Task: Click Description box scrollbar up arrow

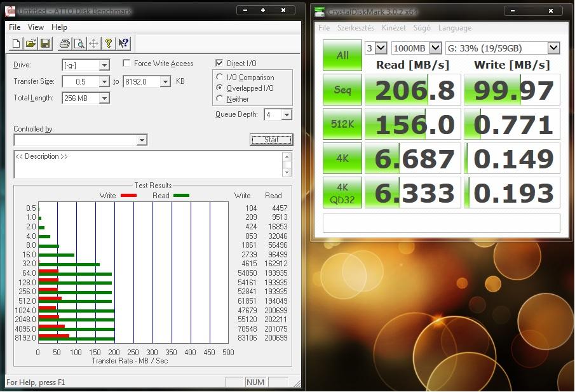Action: click(287, 156)
